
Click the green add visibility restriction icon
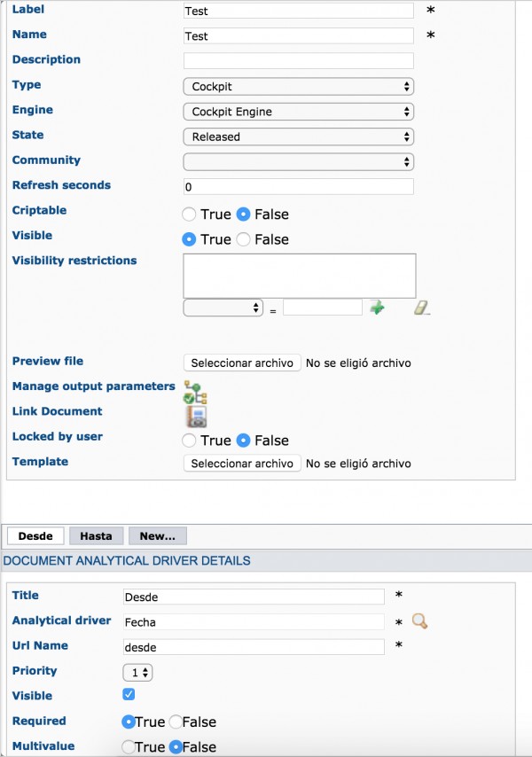click(x=377, y=307)
